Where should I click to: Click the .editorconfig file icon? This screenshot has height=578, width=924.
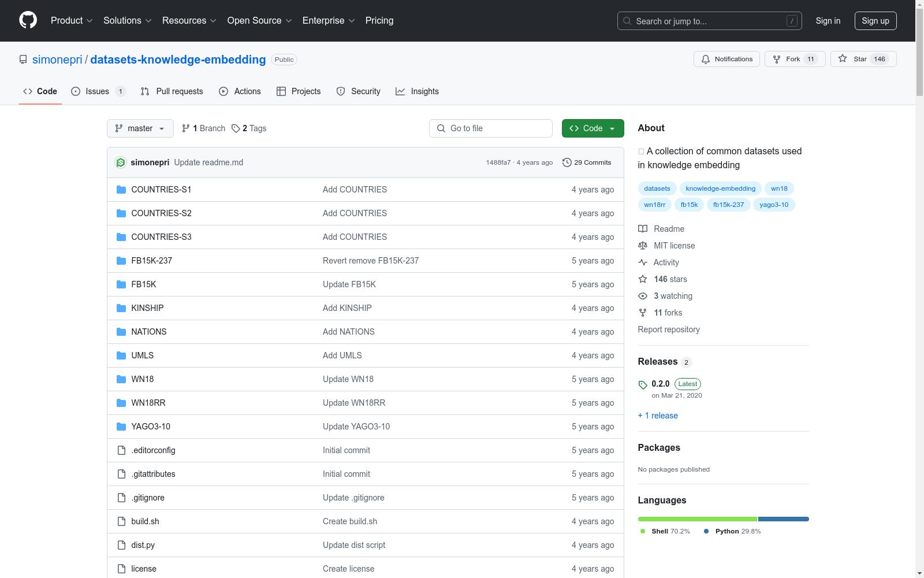coord(121,450)
